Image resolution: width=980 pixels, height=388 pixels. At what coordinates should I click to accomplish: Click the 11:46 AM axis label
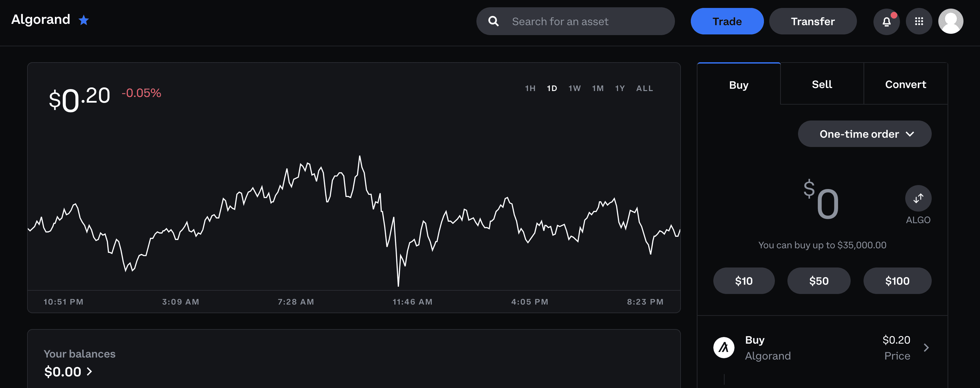tap(413, 302)
